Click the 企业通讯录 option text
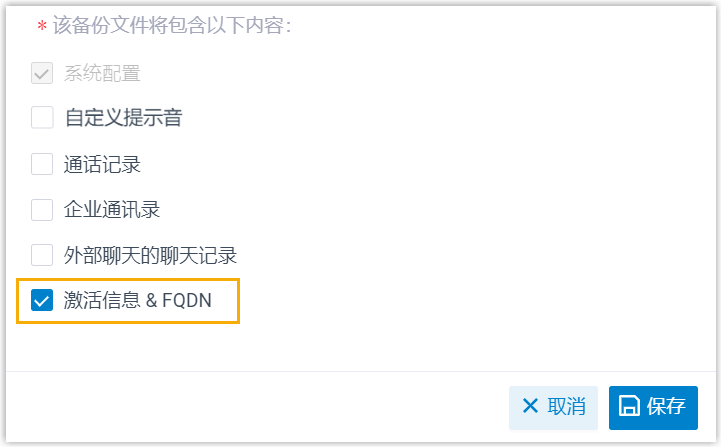This screenshot has height=448, width=722. pyautogui.click(x=112, y=210)
